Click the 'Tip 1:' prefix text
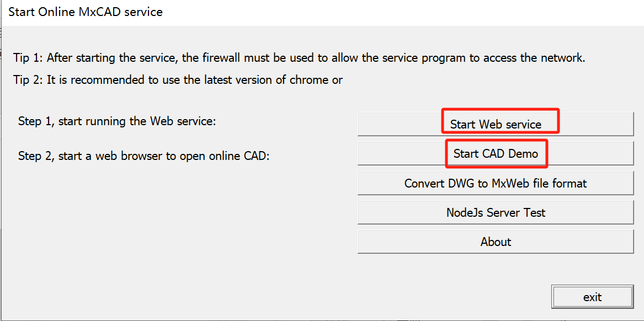The image size is (644, 321). [x=28, y=58]
